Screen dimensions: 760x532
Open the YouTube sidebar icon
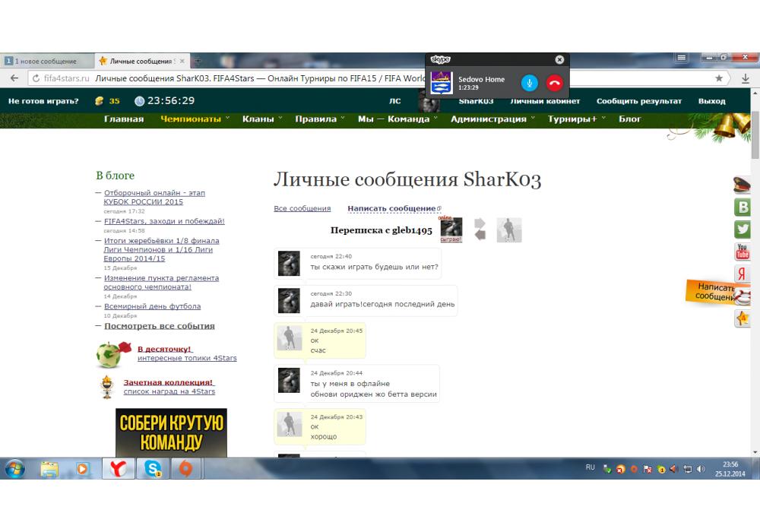point(743,252)
